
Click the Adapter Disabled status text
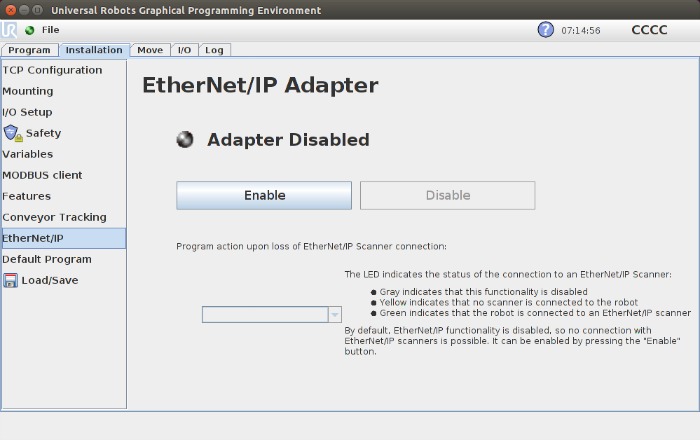pos(288,140)
